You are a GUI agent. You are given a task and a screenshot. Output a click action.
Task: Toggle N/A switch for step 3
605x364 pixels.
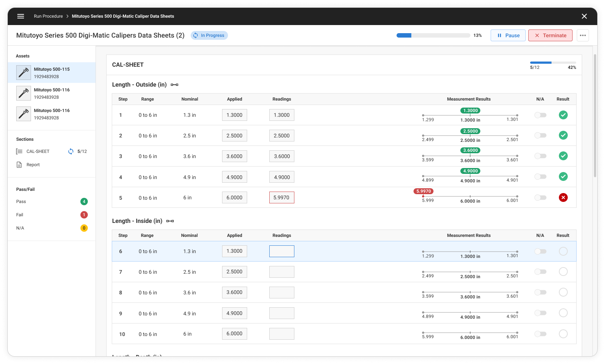click(540, 156)
